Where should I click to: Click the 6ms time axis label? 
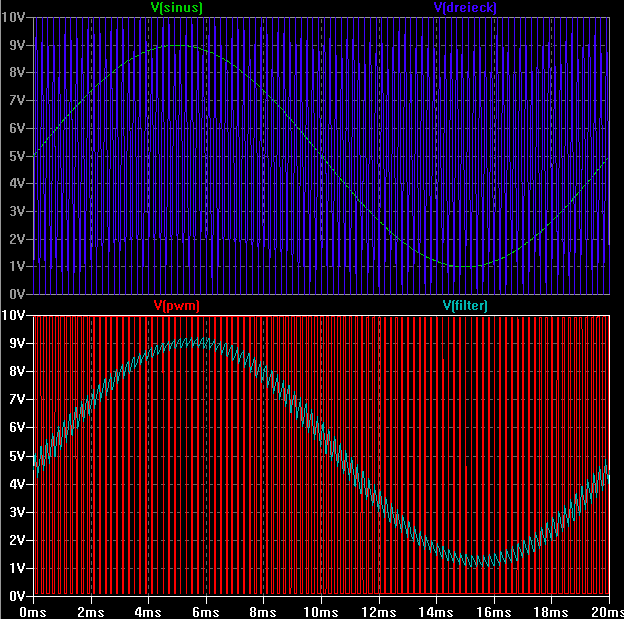coord(206,612)
